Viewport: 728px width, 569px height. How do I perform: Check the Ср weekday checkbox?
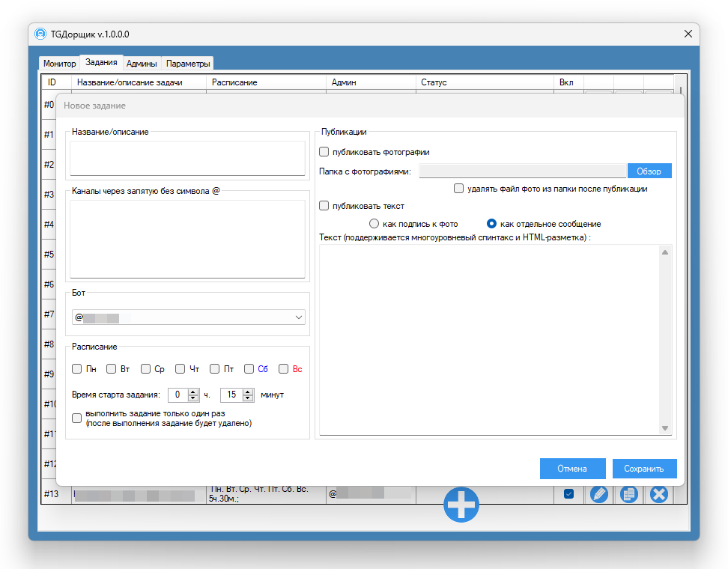coord(146,369)
